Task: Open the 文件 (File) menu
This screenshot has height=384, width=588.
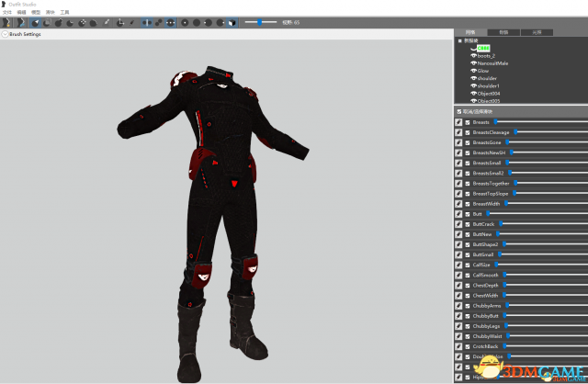Action: [x=7, y=12]
